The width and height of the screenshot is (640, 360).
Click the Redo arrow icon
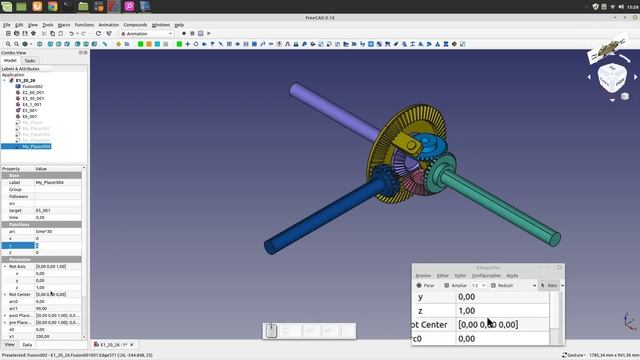[84, 33]
